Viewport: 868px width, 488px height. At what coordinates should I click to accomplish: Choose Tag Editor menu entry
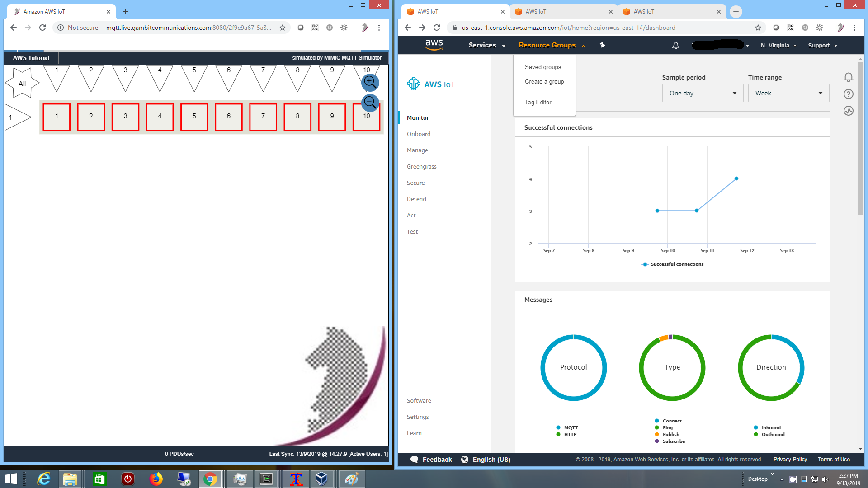[538, 102]
